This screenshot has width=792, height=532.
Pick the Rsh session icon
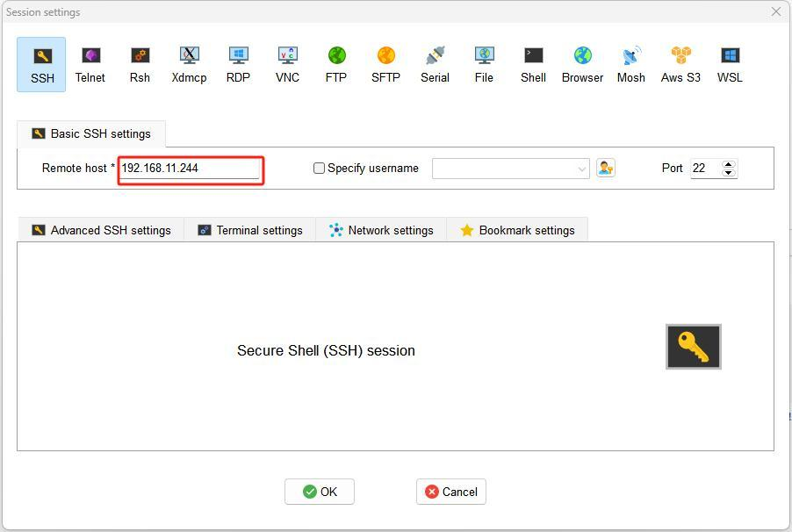coord(140,65)
